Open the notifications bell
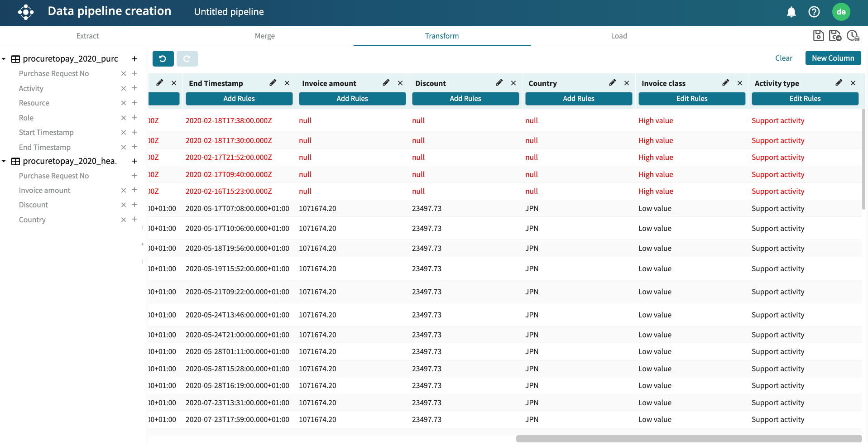The image size is (868, 446). pyautogui.click(x=791, y=12)
